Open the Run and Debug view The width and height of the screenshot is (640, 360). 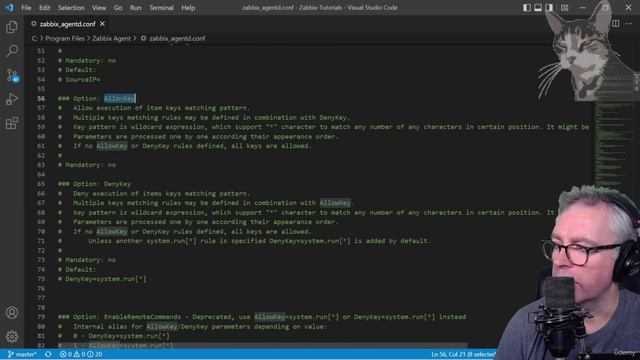tap(12, 99)
